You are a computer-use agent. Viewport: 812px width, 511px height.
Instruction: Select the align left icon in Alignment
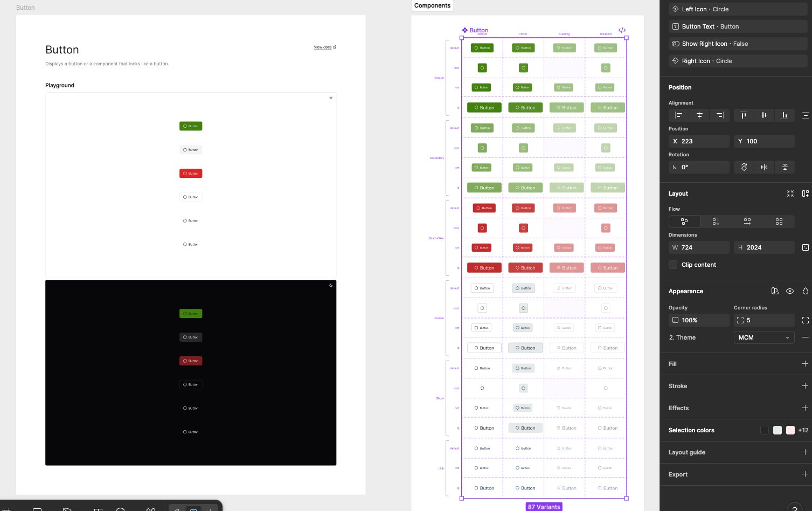click(x=678, y=115)
